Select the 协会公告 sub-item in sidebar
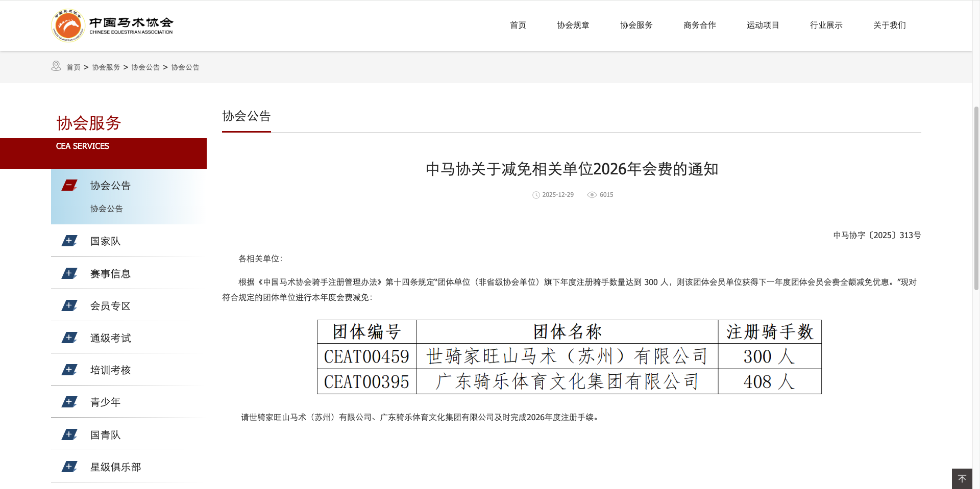Viewport: 980px width, 489px height. point(107,209)
